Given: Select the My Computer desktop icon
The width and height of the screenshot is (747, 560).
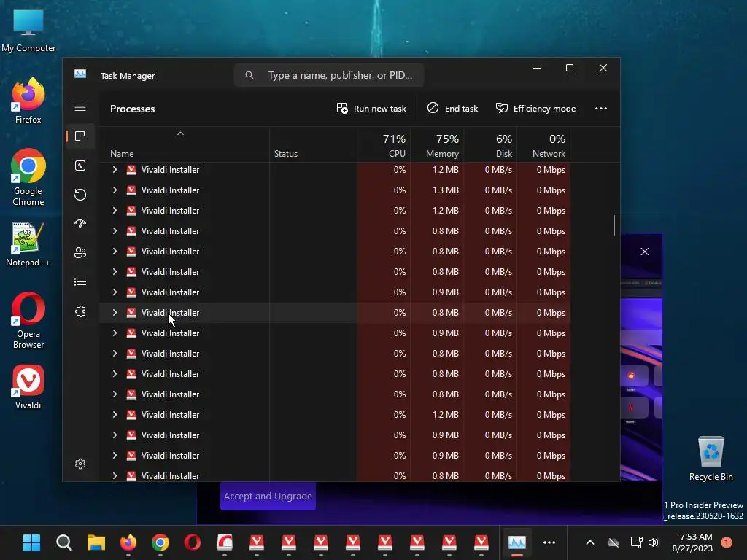Looking at the screenshot, I should pos(28,29).
